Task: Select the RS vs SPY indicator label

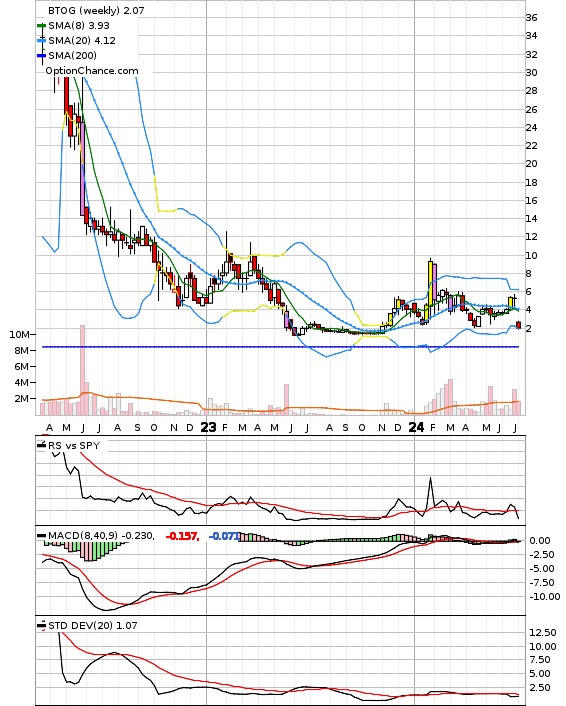Action: pos(74,445)
